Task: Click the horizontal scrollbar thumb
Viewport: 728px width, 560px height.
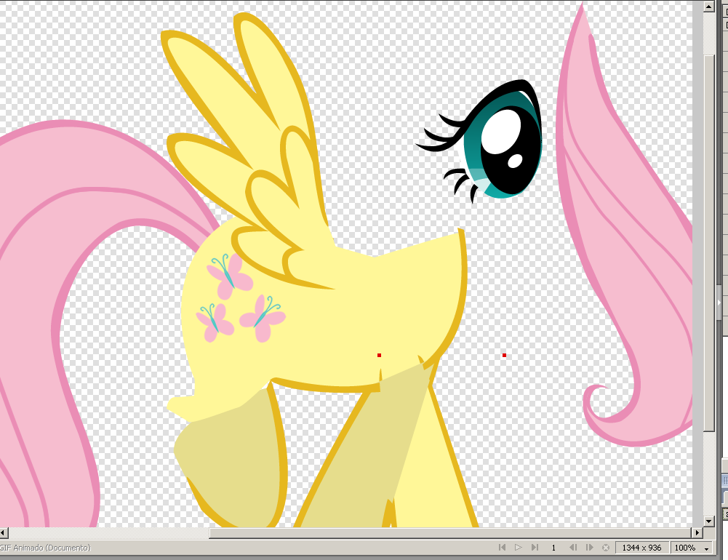Action: 450,532
